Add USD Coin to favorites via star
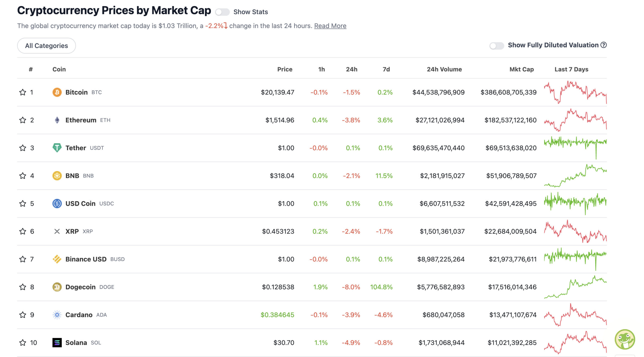Screen dimensions: 644x357 click(x=23, y=203)
